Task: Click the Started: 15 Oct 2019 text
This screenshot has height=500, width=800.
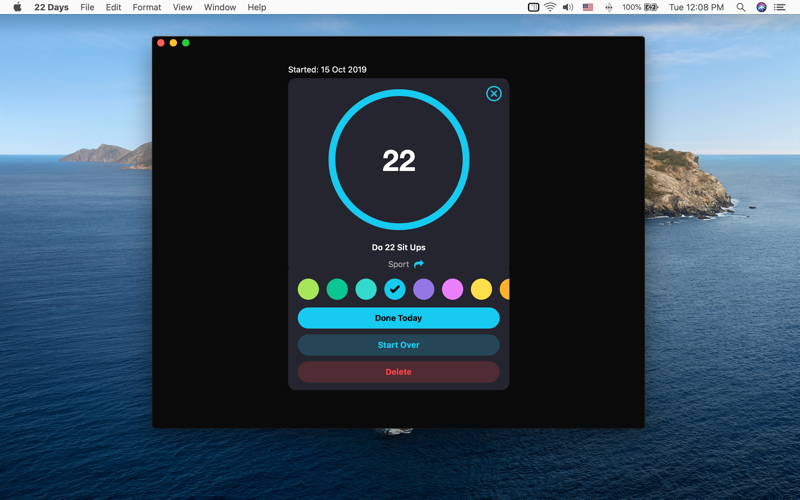Action: click(327, 69)
